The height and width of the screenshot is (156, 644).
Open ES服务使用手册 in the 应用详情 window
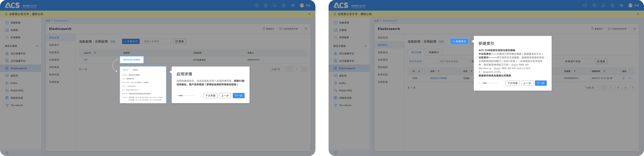[x=288, y=29]
